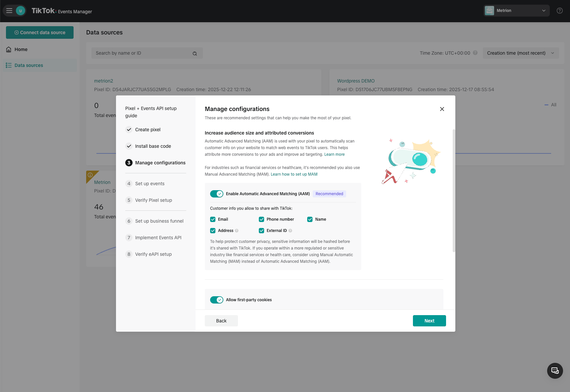
Task: Go to Home in sidebar
Action: tap(40, 49)
